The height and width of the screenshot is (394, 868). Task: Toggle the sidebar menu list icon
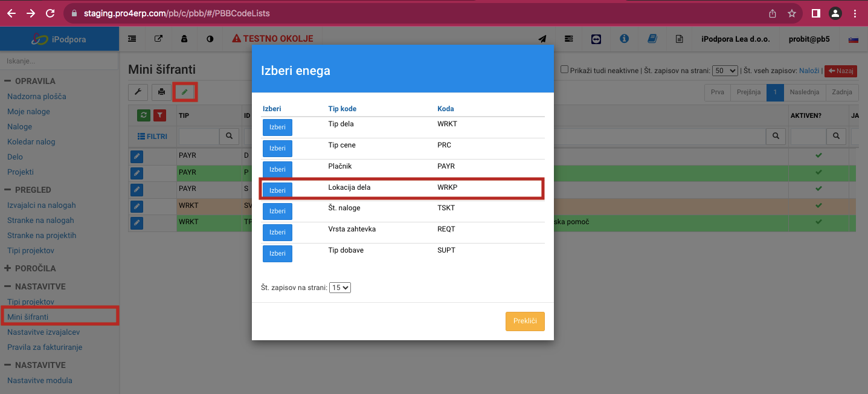tap(132, 39)
